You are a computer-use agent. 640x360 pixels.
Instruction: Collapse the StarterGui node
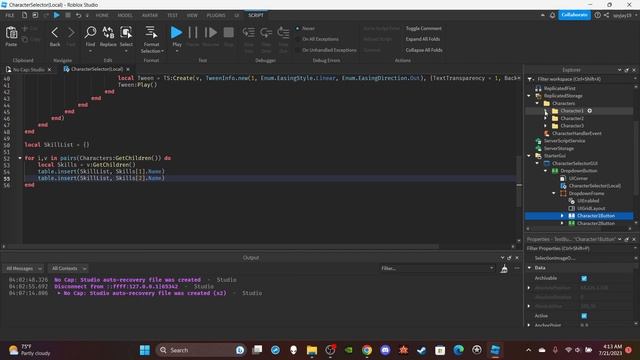[529, 156]
